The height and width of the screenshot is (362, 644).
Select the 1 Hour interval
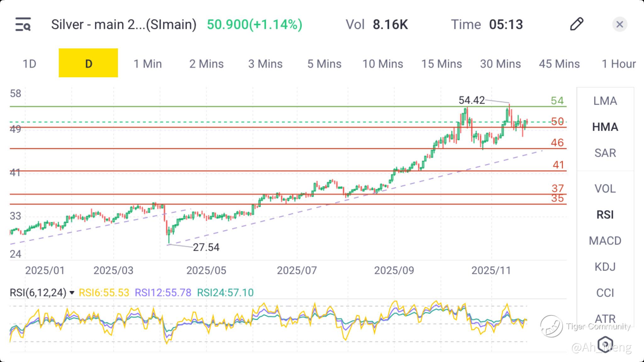coord(619,64)
